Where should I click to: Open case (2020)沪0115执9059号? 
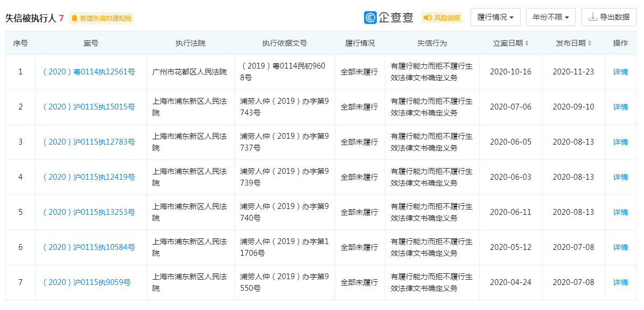tap(87, 282)
